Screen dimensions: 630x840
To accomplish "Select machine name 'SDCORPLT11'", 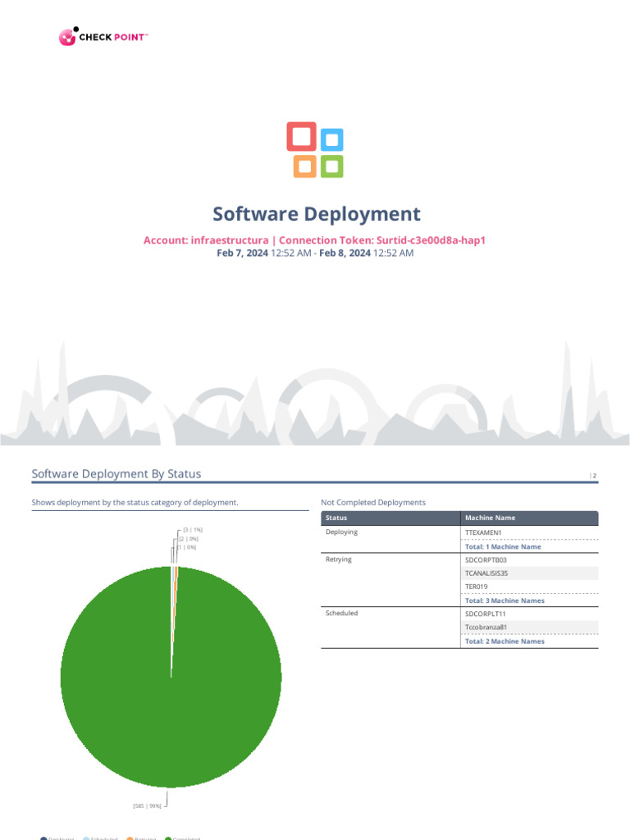I will [486, 614].
